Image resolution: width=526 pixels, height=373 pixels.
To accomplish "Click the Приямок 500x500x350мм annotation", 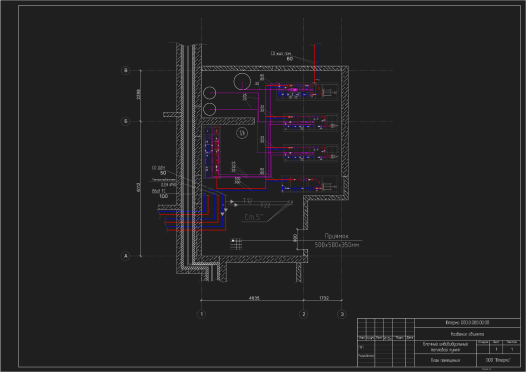I will (x=337, y=241).
